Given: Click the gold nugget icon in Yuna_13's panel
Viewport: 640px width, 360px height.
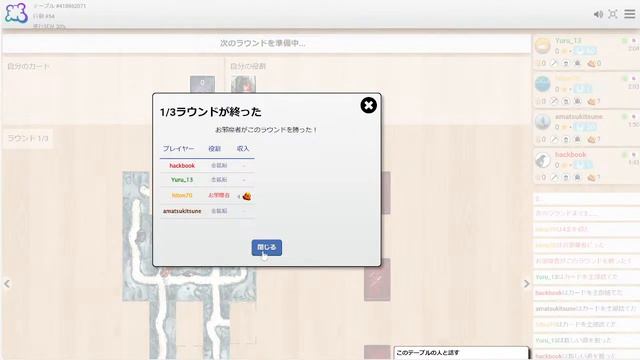Looking at the screenshot, I should [x=591, y=63].
